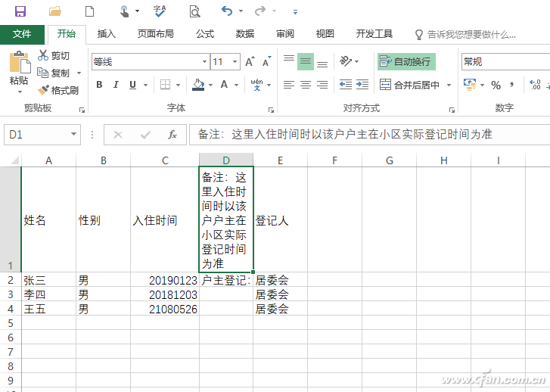The width and height of the screenshot is (550, 392).
Task: Copy selection with 复制
Action: tap(54, 73)
